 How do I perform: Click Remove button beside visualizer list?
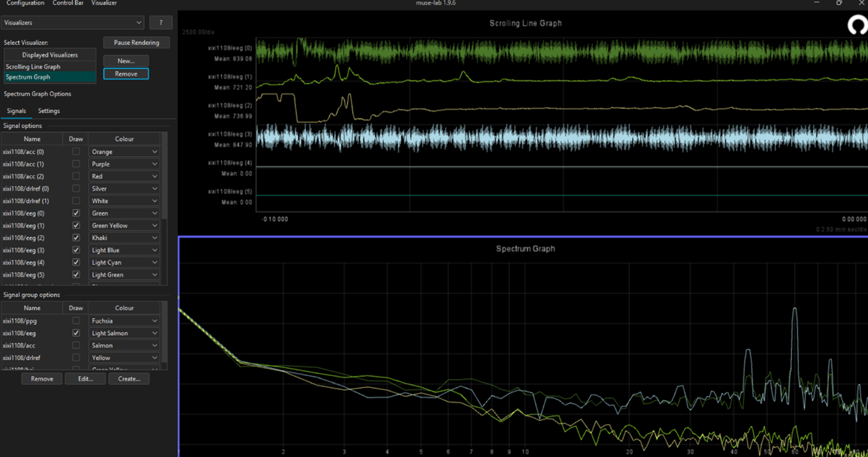tap(126, 74)
